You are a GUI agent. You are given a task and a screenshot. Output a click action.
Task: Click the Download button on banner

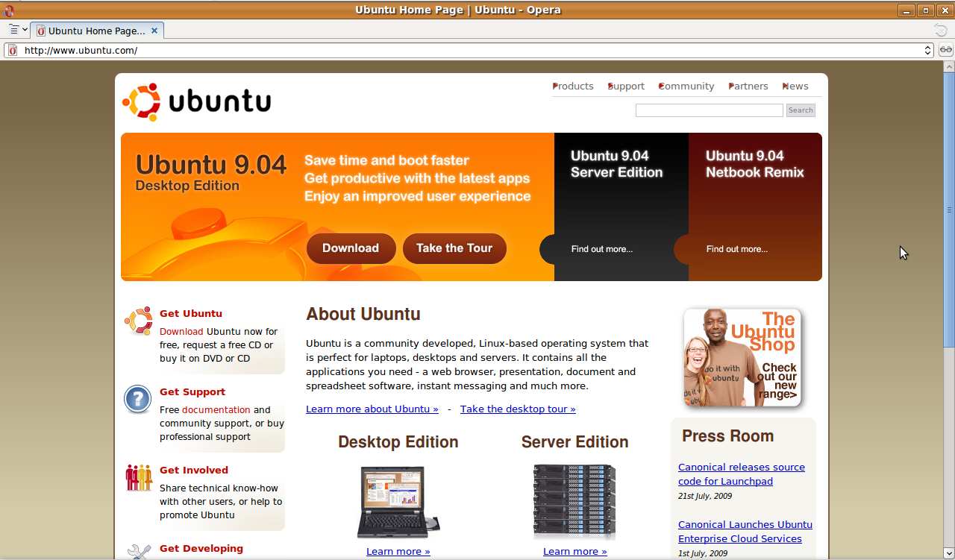tap(351, 248)
